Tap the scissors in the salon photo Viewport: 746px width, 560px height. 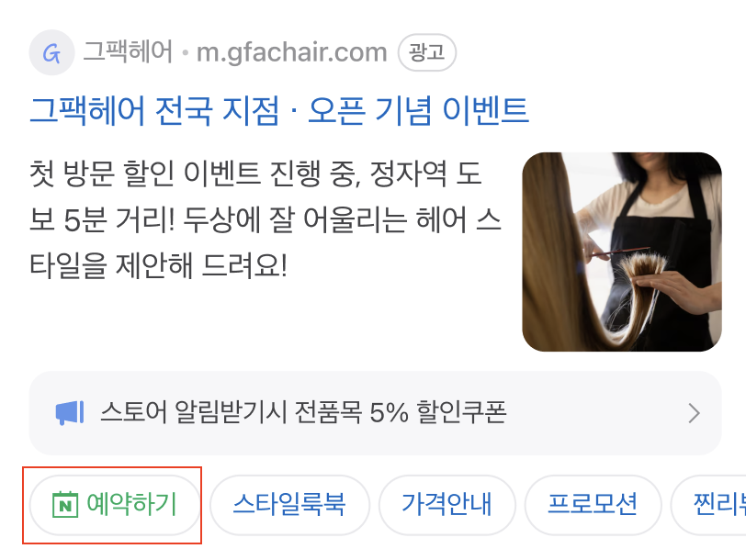616,252
